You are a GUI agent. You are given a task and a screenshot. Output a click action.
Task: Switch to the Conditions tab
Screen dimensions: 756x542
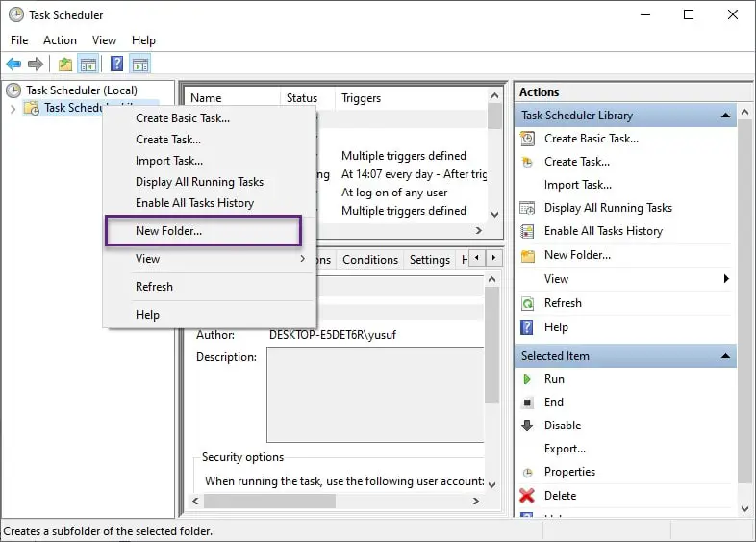[370, 260]
